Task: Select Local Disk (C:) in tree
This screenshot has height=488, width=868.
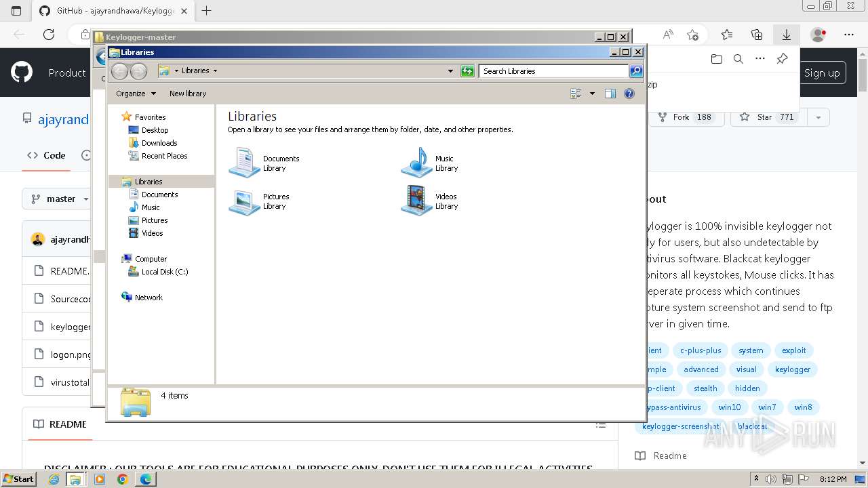Action: pos(165,272)
